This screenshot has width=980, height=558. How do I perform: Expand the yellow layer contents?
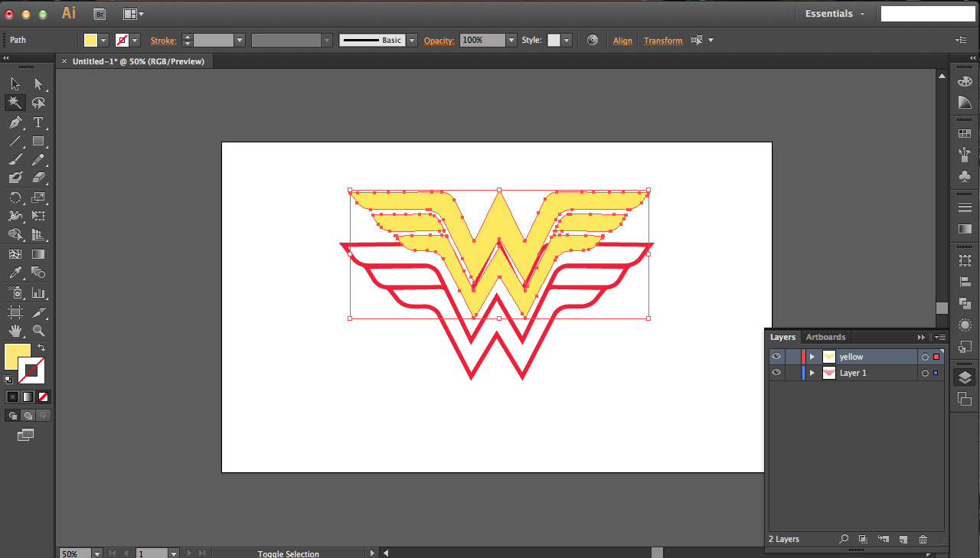[812, 357]
